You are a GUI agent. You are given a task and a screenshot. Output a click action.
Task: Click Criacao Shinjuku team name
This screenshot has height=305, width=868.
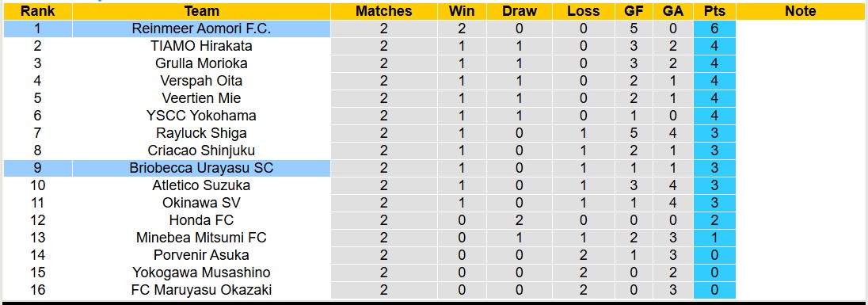[x=201, y=151]
